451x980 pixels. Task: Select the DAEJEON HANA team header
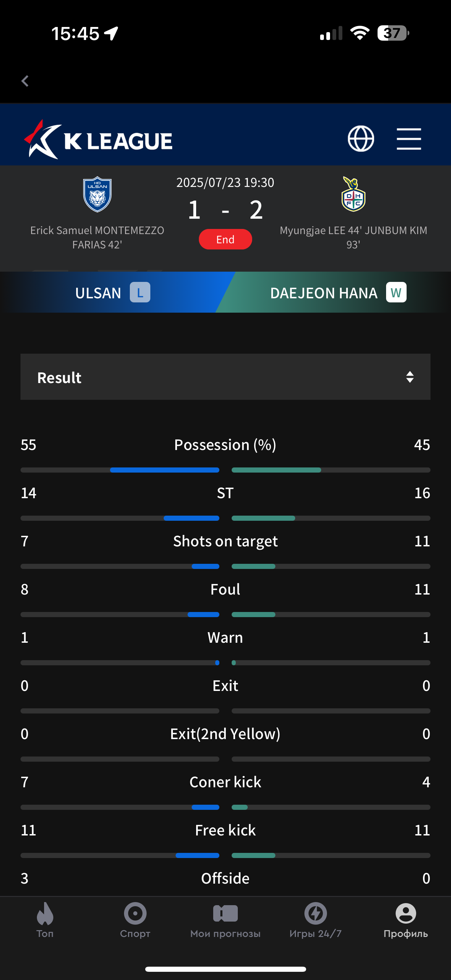coord(324,293)
